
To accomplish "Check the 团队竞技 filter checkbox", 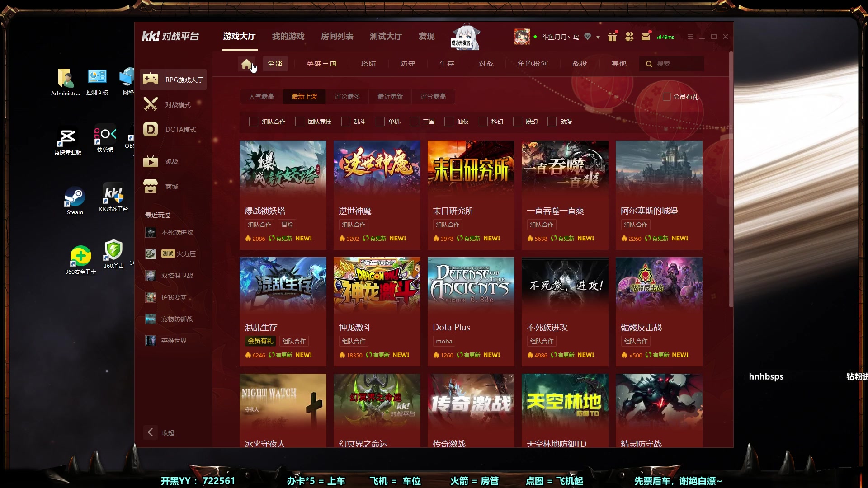I will [x=300, y=122].
